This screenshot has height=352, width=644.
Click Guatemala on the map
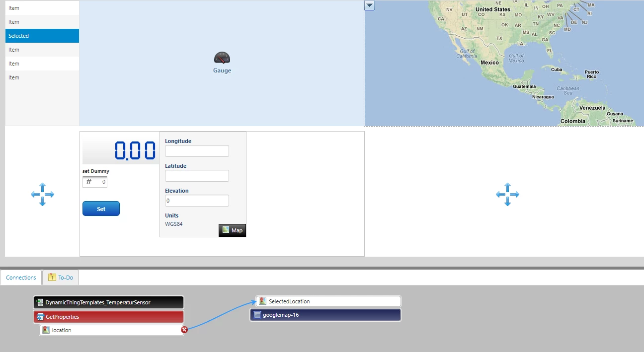pos(524,86)
